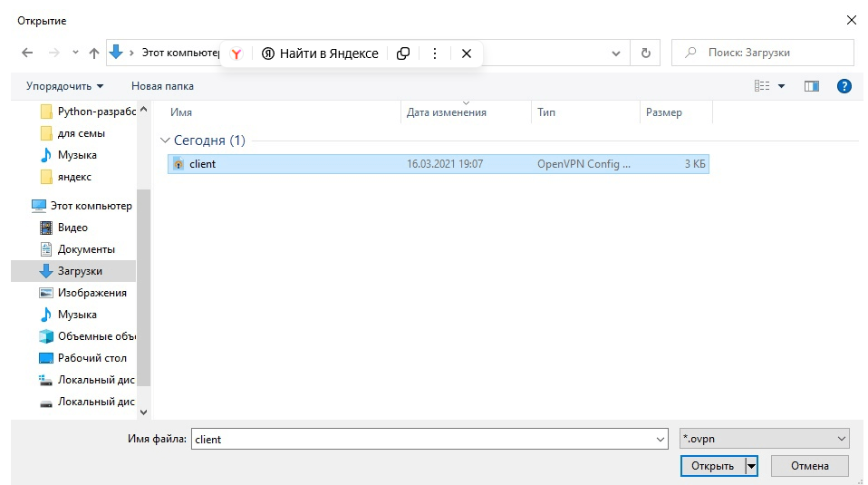
Task: Click the Отмена button
Action: tap(809, 466)
